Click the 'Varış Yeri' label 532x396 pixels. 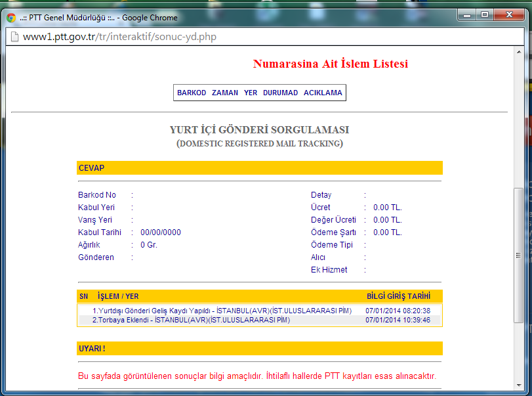click(x=95, y=220)
